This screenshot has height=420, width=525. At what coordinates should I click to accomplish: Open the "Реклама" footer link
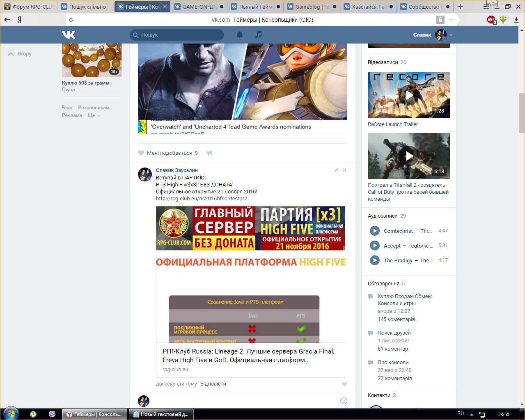point(72,115)
